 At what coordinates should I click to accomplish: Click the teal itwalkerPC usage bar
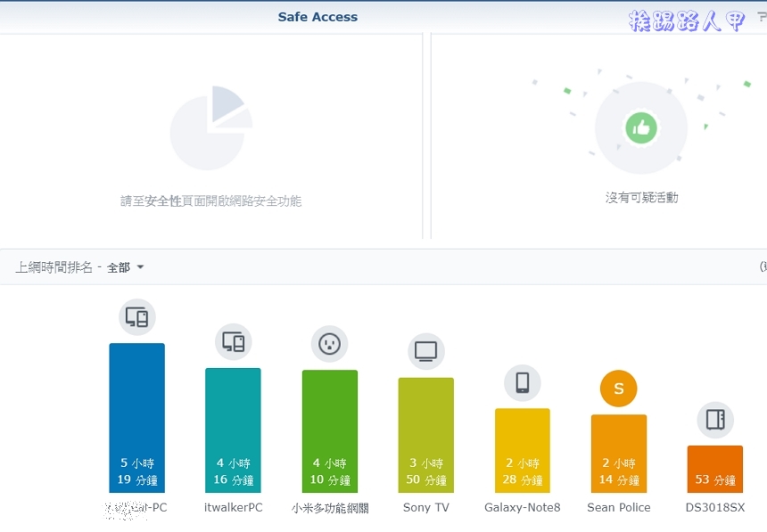tap(234, 430)
